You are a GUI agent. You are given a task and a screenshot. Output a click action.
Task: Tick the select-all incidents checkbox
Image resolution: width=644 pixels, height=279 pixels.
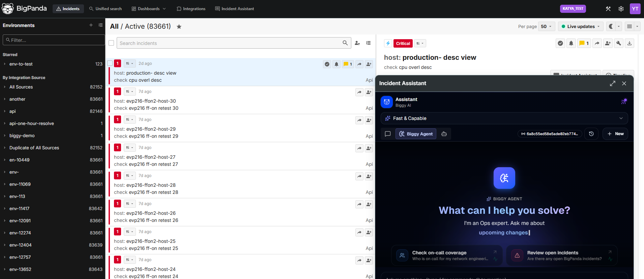111,43
